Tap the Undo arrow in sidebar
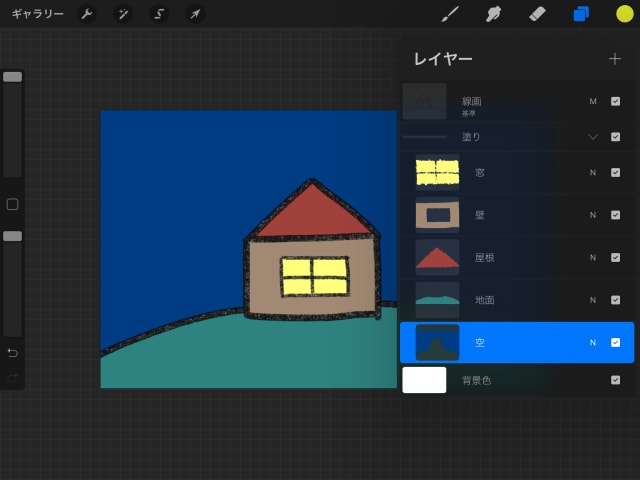The width and height of the screenshot is (640, 480). pyautogui.click(x=13, y=353)
